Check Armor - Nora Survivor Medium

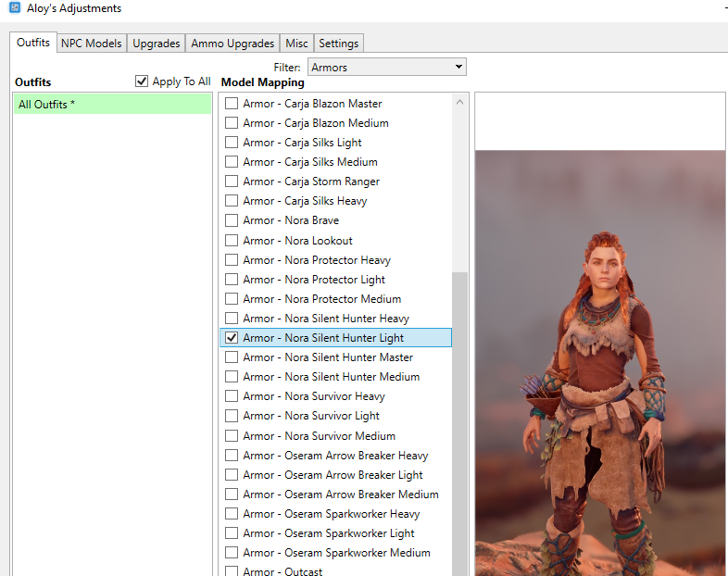pyautogui.click(x=232, y=436)
